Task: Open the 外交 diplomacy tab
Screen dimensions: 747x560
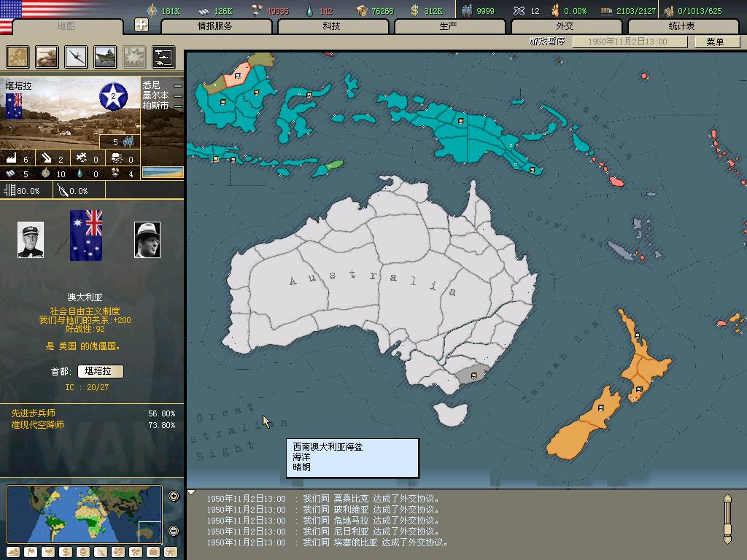Action: (x=565, y=26)
